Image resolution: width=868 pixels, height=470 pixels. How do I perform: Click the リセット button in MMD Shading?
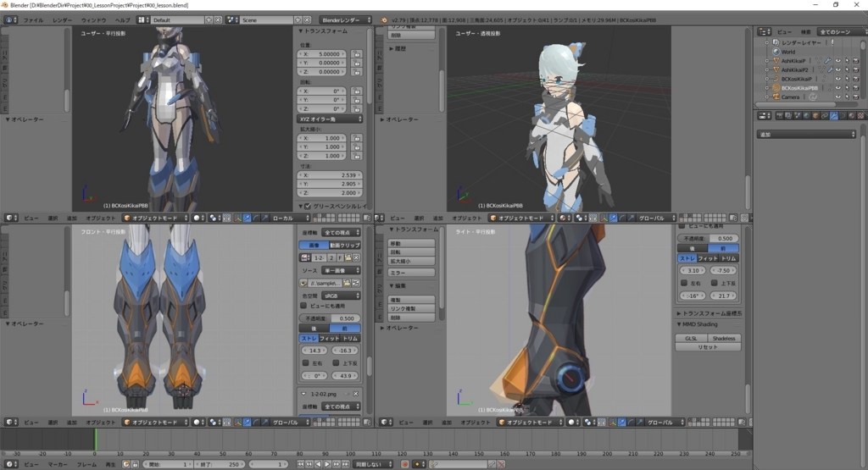pos(708,347)
